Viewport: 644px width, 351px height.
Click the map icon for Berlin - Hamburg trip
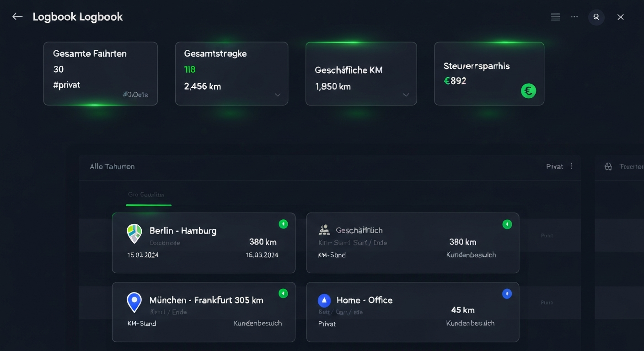click(134, 233)
